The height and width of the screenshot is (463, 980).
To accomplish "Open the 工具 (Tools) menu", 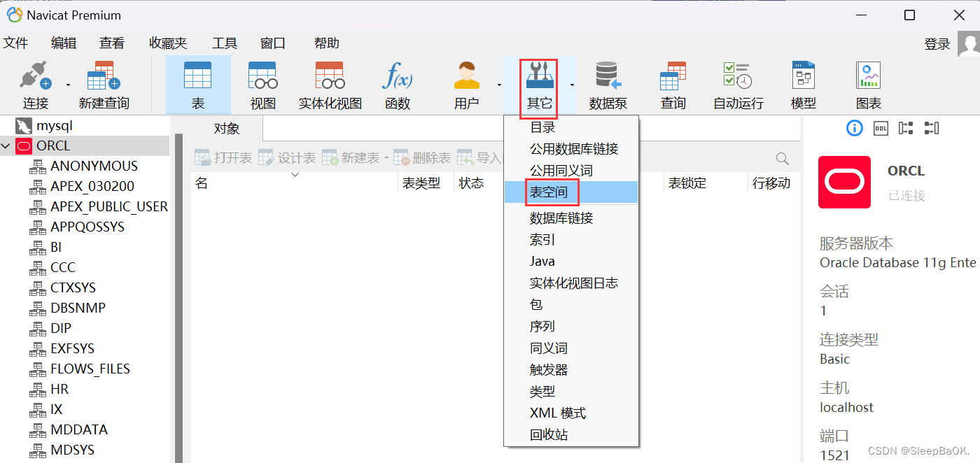I will [x=225, y=43].
